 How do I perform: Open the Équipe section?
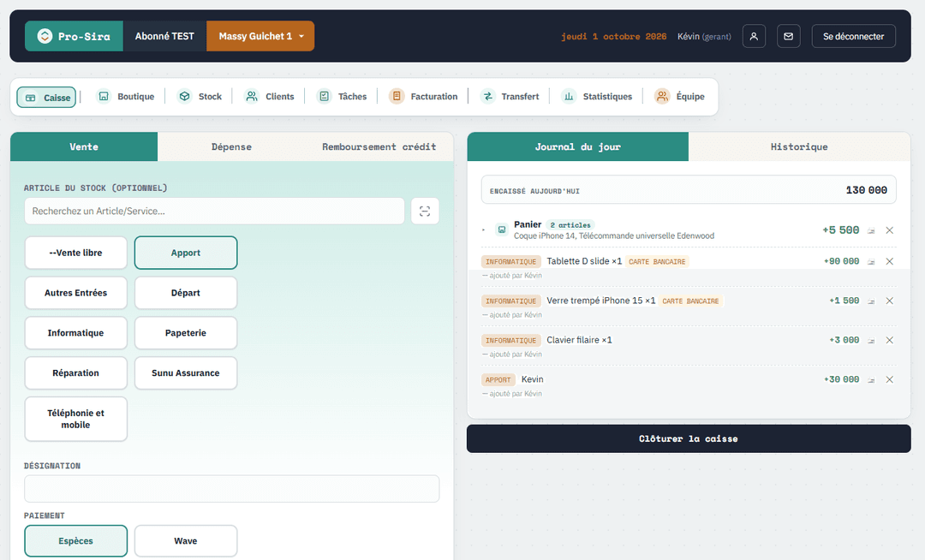[680, 97]
